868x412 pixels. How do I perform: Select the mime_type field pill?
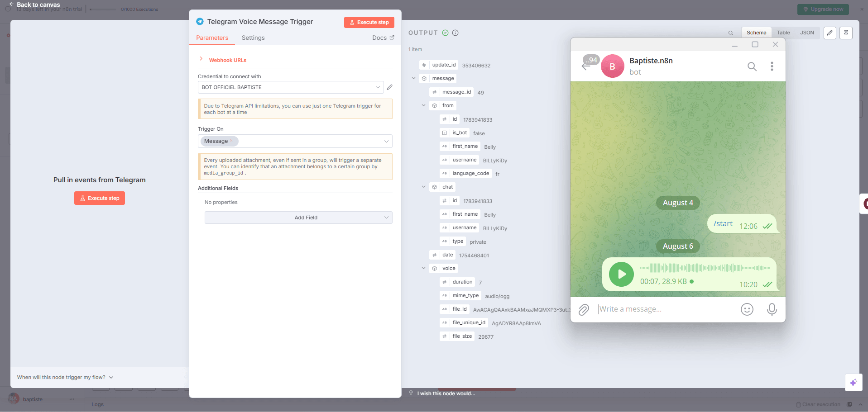[460, 295]
